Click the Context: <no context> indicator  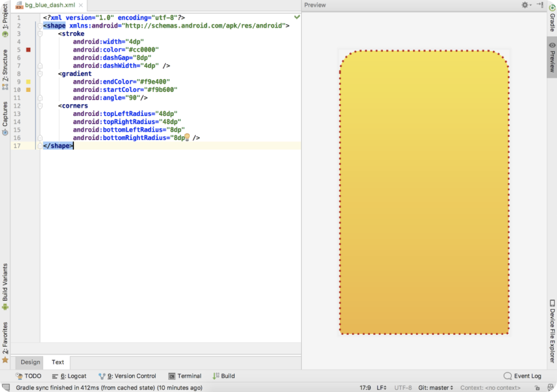pyautogui.click(x=490, y=388)
